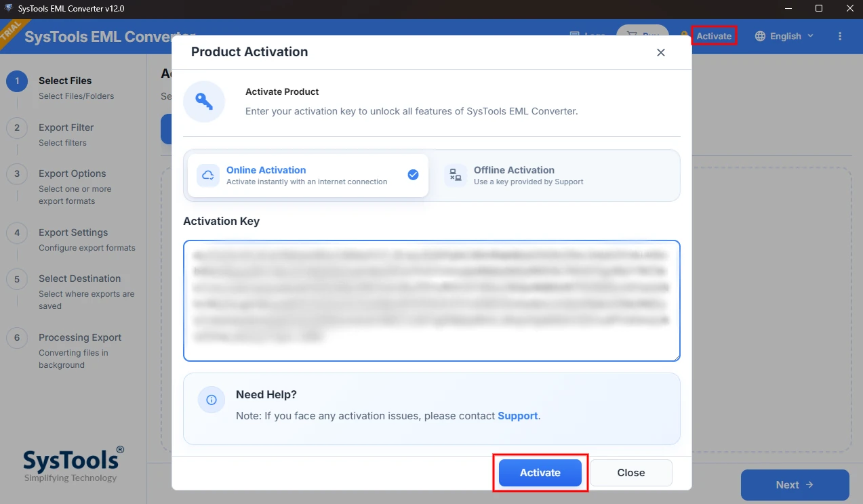
Task: Go to step 3 Export Options
Action: [x=73, y=186]
